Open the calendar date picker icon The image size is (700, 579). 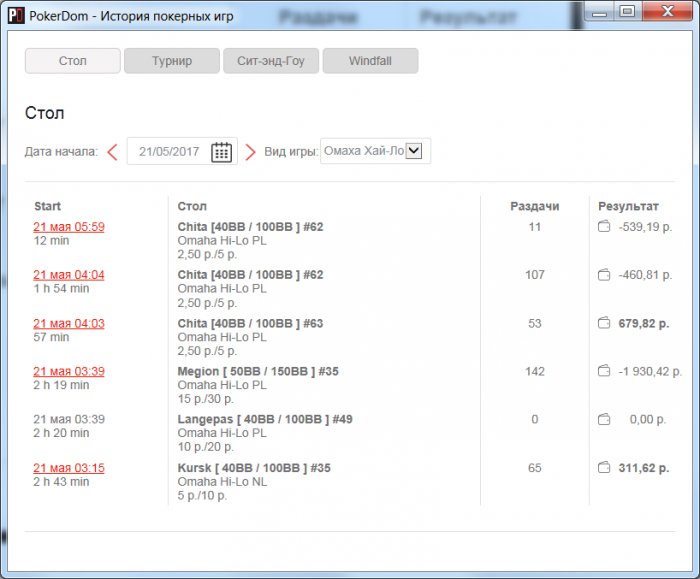click(x=221, y=152)
